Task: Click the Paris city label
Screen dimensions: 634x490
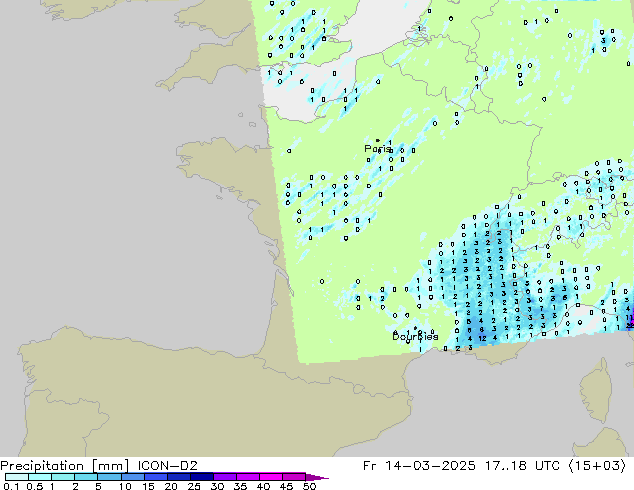Action: pyautogui.click(x=377, y=149)
